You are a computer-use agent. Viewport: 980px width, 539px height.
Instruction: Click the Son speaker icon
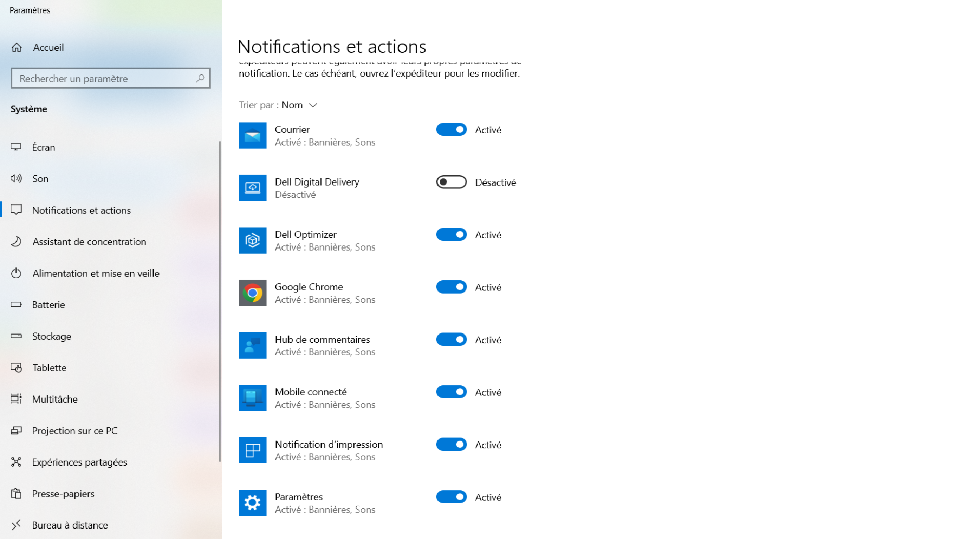pyautogui.click(x=16, y=178)
